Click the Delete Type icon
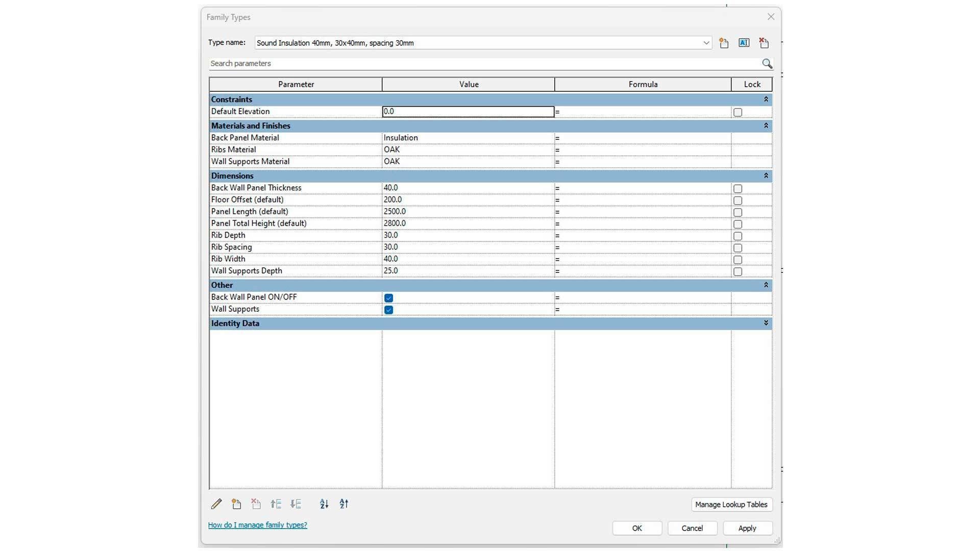This screenshot has width=980, height=551. [x=764, y=43]
